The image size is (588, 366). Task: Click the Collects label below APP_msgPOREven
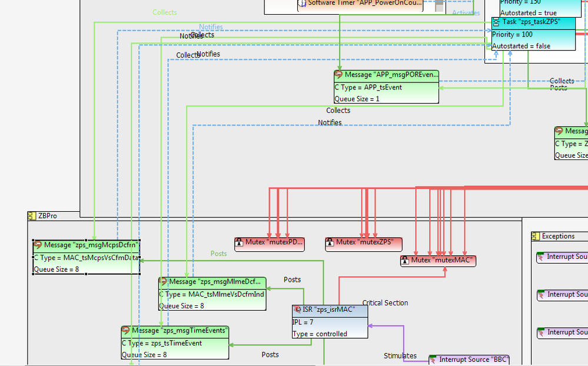pos(338,111)
